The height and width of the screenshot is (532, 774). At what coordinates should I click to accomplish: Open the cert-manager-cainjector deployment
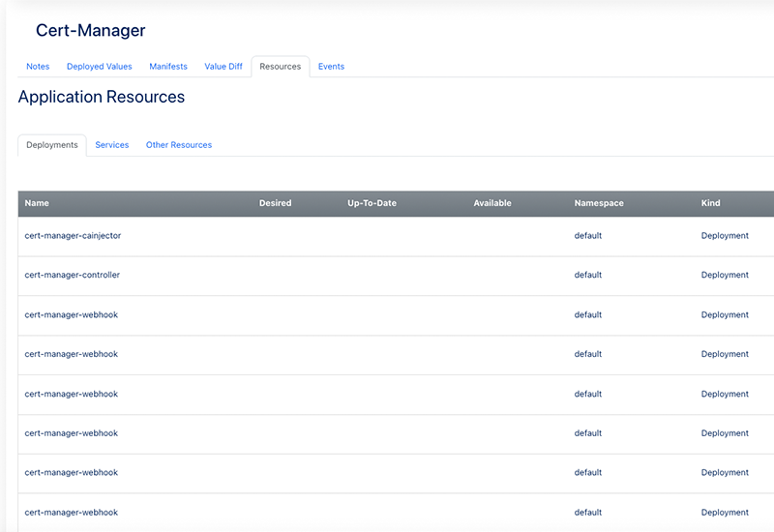pos(73,236)
